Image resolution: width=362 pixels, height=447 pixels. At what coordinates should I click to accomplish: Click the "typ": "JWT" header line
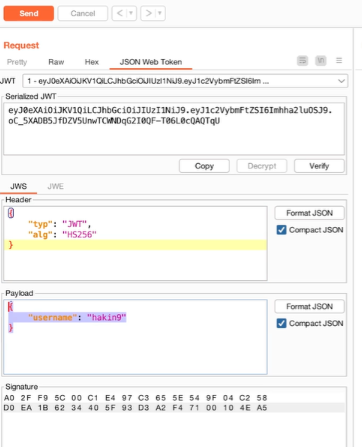pyautogui.click(x=59, y=224)
